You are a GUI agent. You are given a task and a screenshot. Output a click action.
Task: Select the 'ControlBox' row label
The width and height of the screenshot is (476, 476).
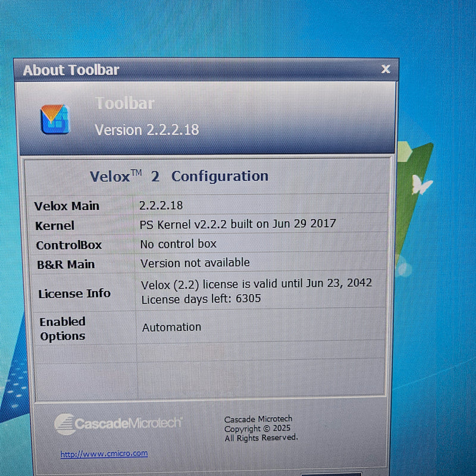pyautogui.click(x=69, y=245)
